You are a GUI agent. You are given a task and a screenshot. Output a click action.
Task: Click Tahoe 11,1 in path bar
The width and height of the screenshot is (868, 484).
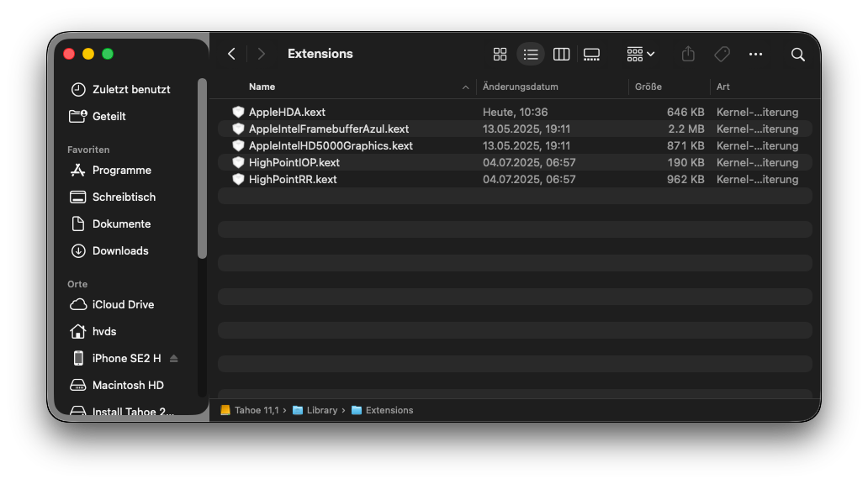(x=250, y=410)
